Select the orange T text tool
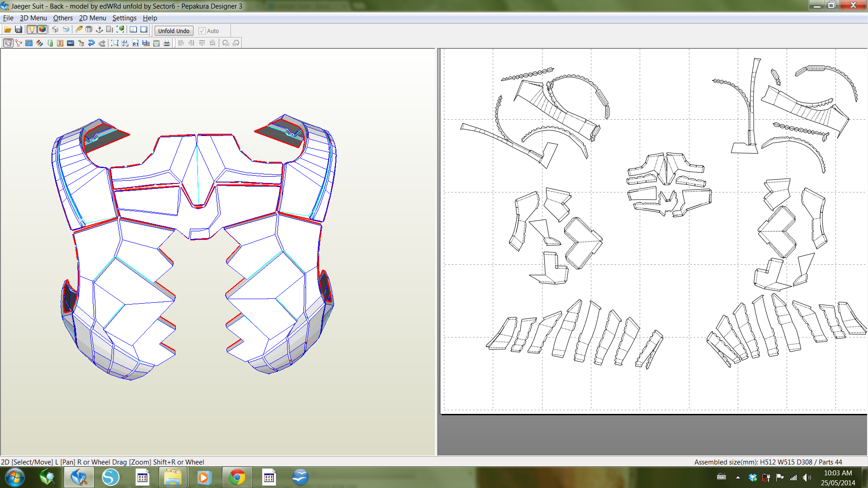 point(60,43)
